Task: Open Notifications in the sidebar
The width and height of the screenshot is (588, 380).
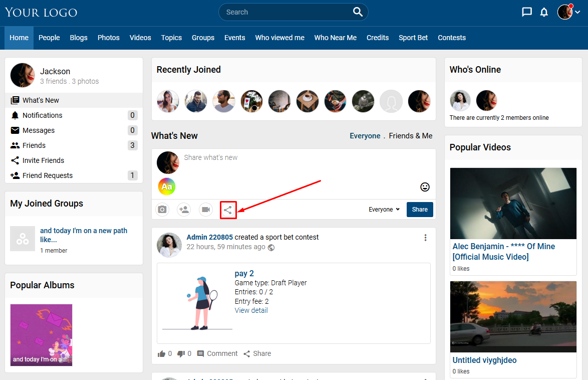Action: coord(74,115)
